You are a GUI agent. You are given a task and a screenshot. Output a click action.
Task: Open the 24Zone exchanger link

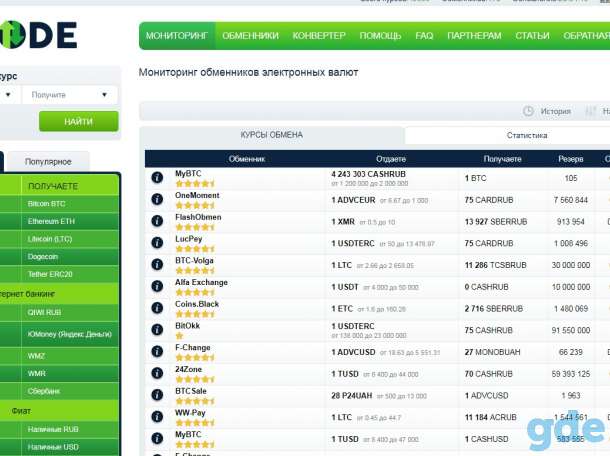[188, 369]
